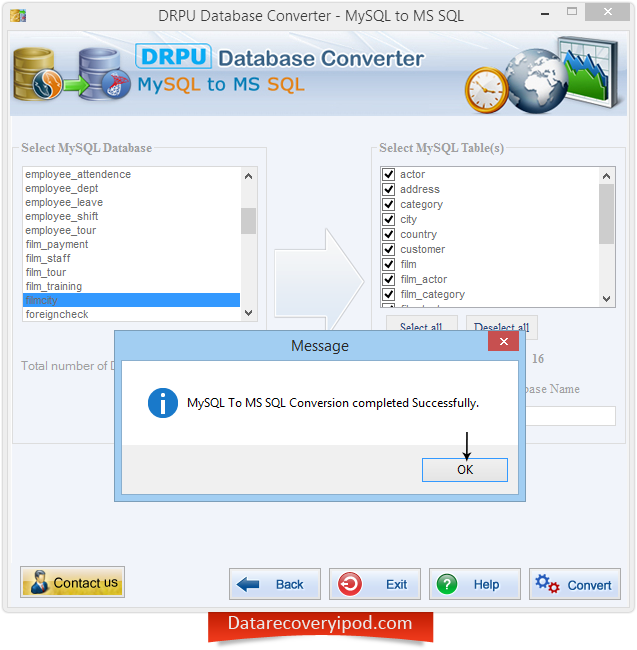Viewport: 637px width, 650px height.
Task: Click the green question mark help icon
Action: pos(447,585)
